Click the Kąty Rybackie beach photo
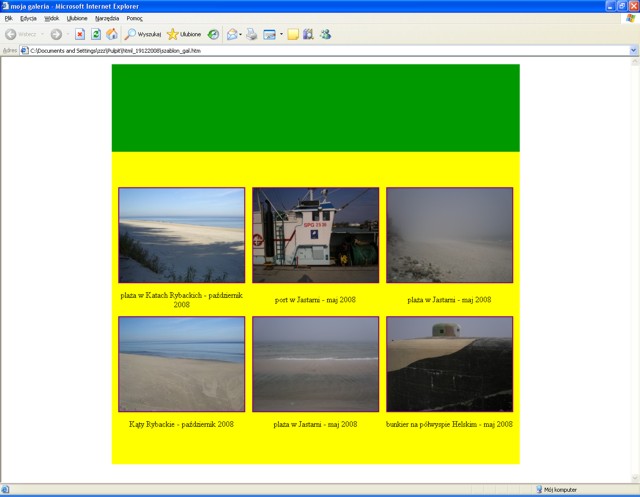The height and width of the screenshot is (497, 640). (x=181, y=364)
